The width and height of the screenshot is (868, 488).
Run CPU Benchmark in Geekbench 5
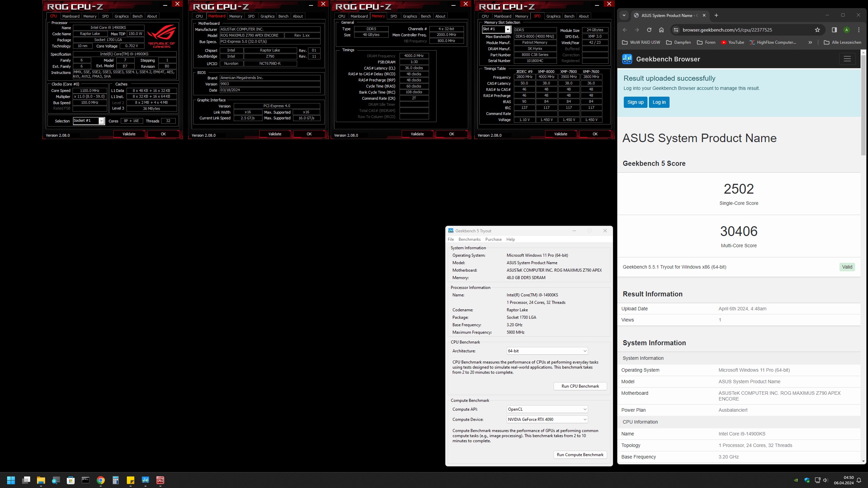pos(580,386)
